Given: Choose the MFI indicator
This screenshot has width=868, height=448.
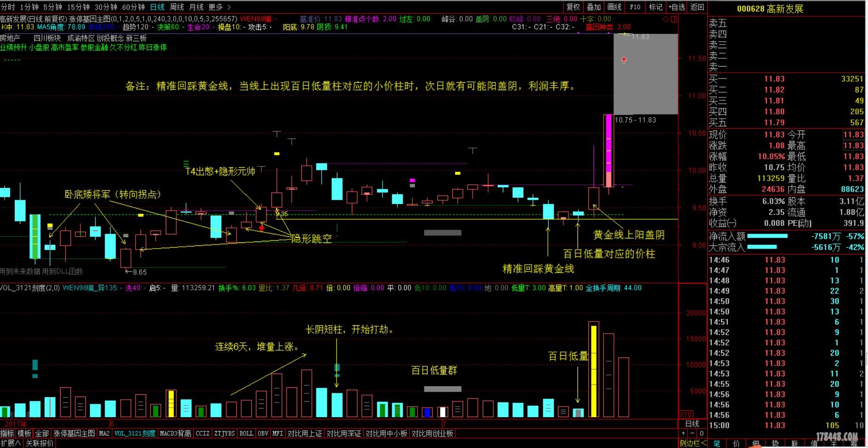Looking at the screenshot, I should click(x=278, y=433).
